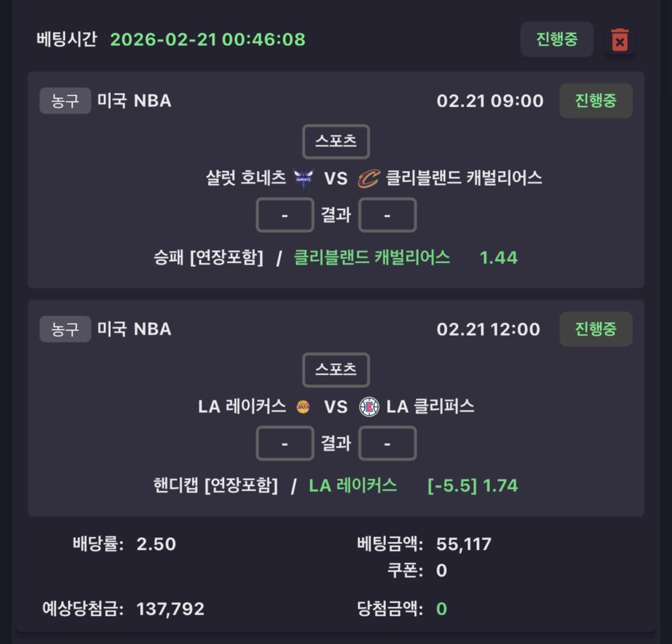Click 진행중 badge for the 12:00 game
Image resolution: width=672 pixels, height=644 pixels.
[x=596, y=329]
